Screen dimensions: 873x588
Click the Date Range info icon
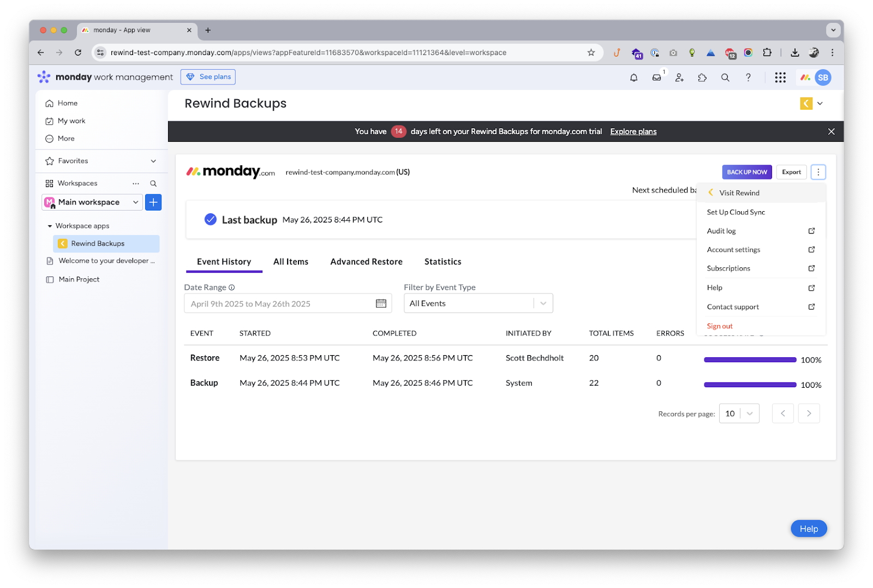point(232,287)
